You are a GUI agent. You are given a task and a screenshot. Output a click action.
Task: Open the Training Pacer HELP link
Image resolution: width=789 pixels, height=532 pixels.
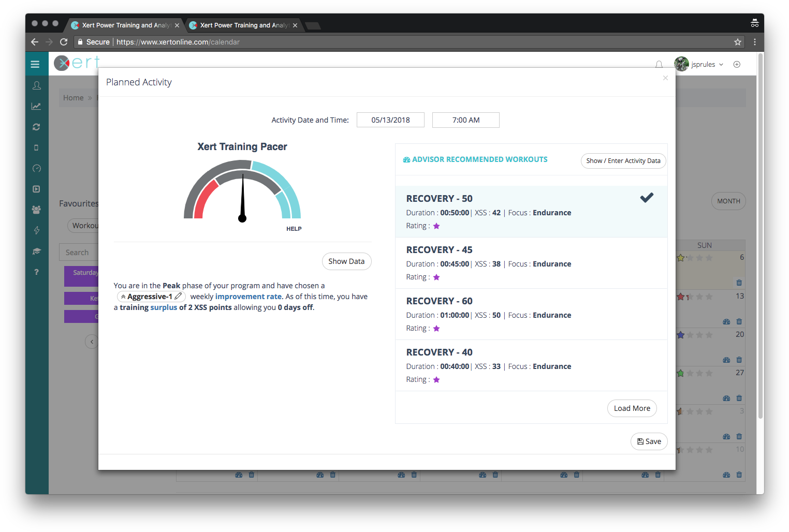click(x=294, y=229)
